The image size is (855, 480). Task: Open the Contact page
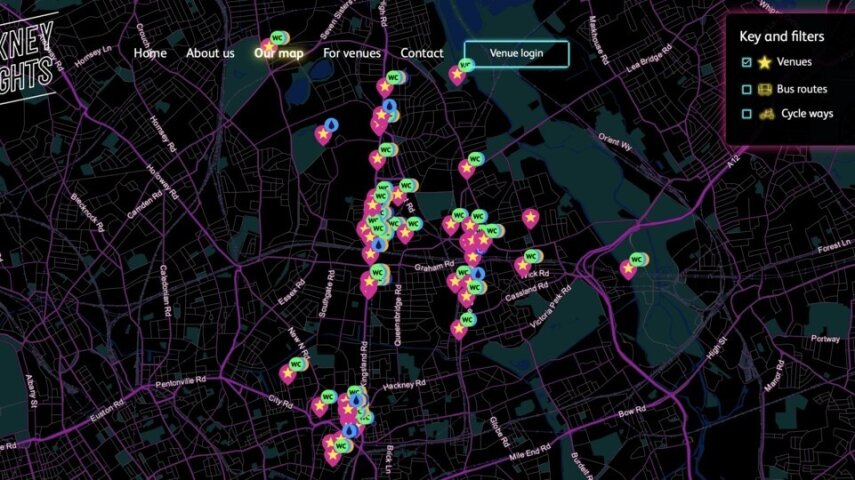(x=422, y=53)
